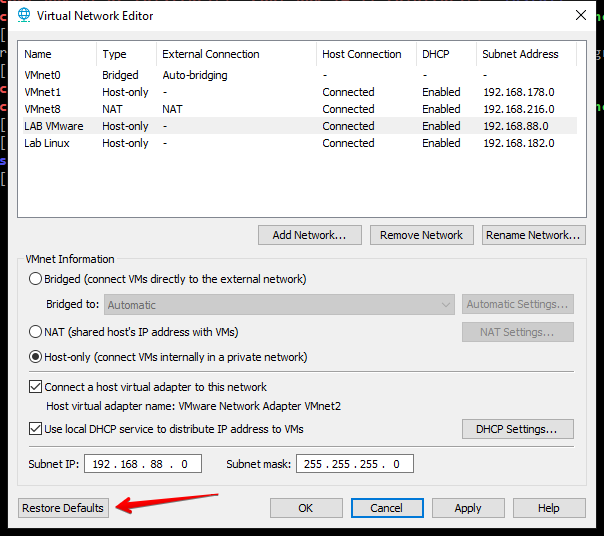Open DHCP Settings
The image size is (604, 536).
click(x=517, y=429)
